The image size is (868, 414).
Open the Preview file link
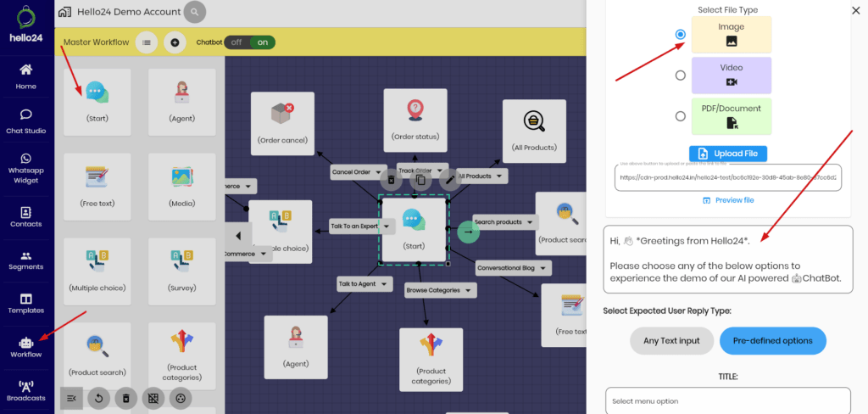coord(728,200)
